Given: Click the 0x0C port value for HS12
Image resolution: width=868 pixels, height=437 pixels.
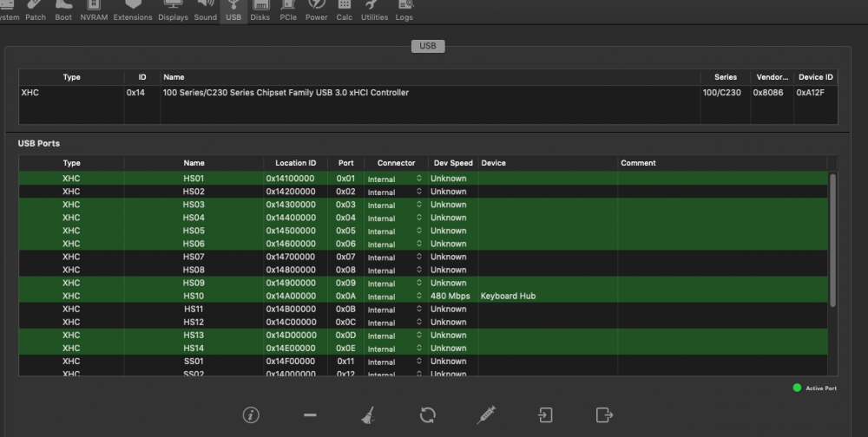Looking at the screenshot, I should pyautogui.click(x=345, y=322).
